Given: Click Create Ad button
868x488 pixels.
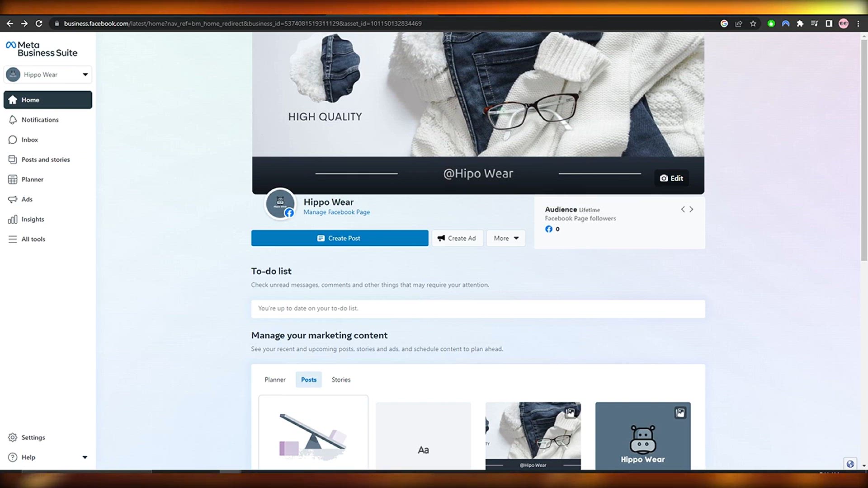Looking at the screenshot, I should 457,238.
